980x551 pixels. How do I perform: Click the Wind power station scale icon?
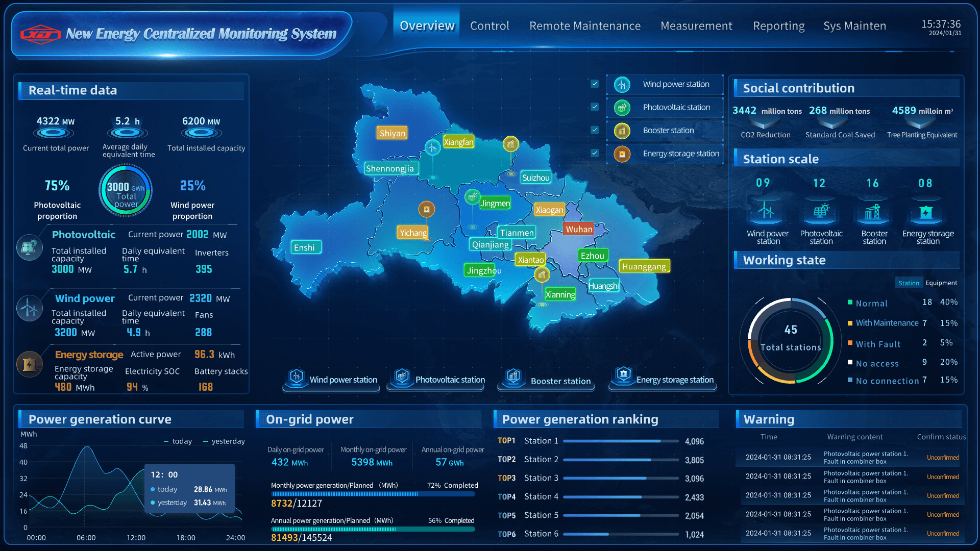point(765,211)
